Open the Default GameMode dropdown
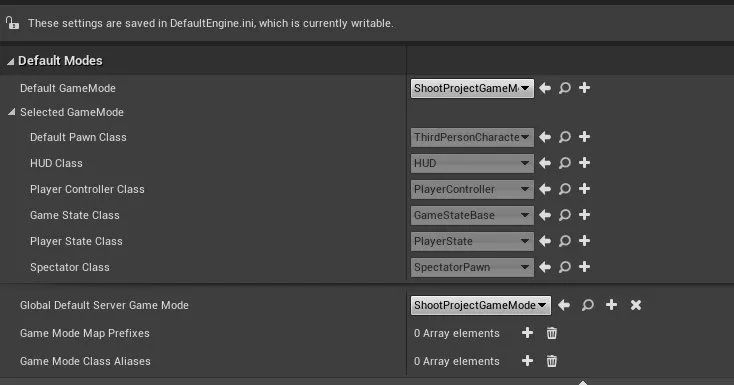Viewport: 734px width, 385px height. point(472,88)
